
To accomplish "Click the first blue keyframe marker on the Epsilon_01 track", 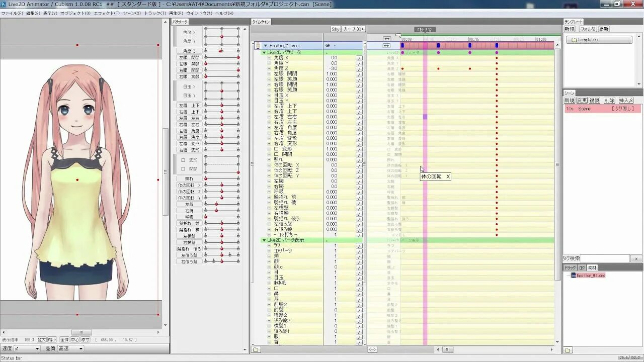I will [403, 46].
